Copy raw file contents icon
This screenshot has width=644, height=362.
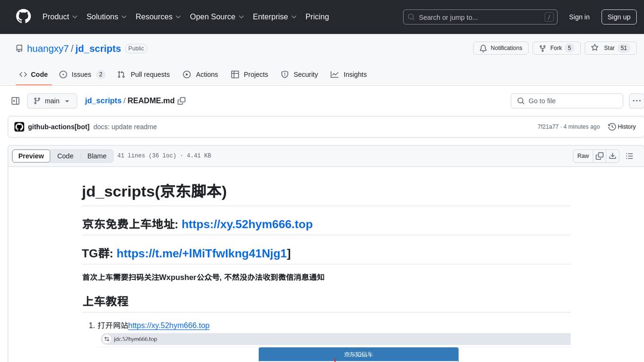pyautogui.click(x=599, y=156)
